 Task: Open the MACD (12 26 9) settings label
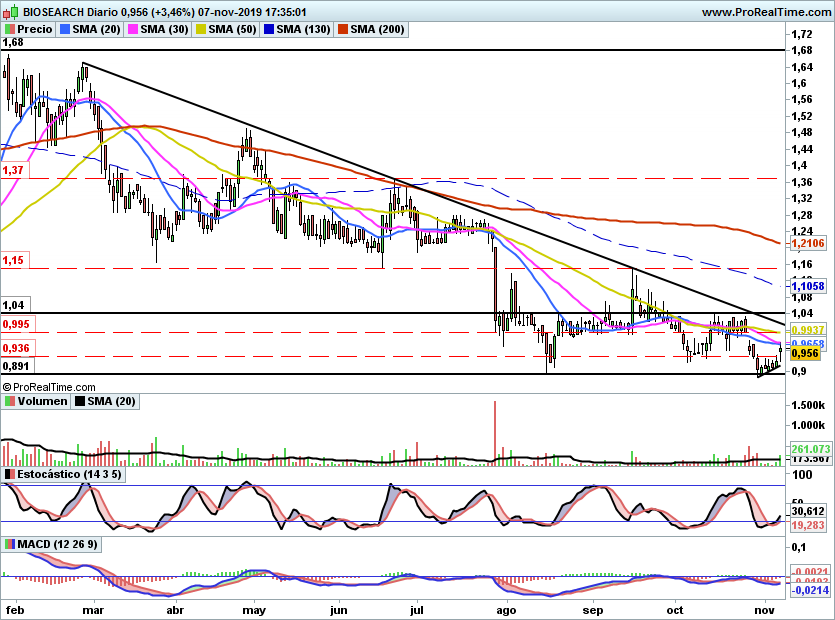tap(57, 544)
